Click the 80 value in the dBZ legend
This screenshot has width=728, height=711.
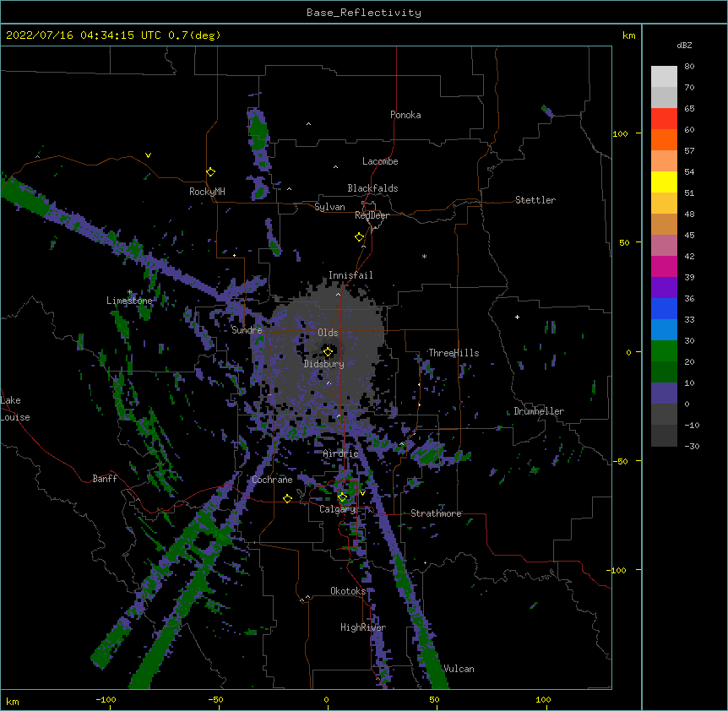[689, 67]
